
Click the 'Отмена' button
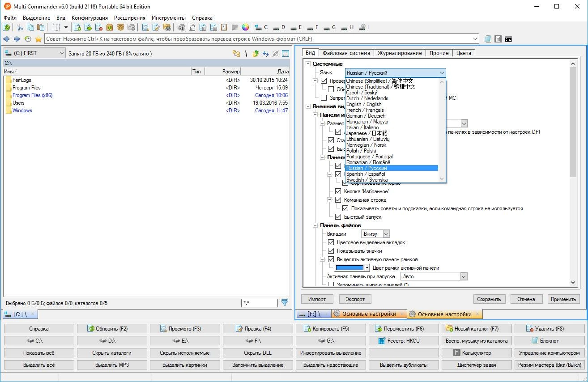tap(526, 299)
